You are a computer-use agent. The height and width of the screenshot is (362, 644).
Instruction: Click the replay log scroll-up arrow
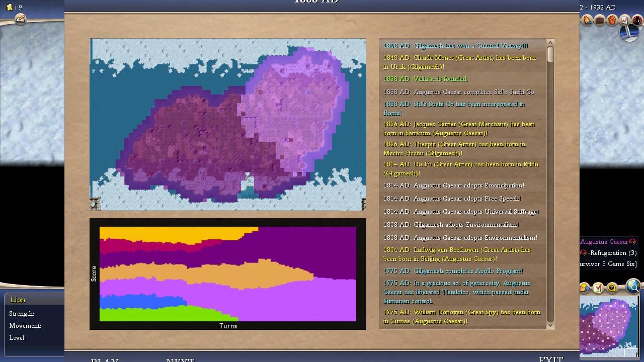(550, 43)
